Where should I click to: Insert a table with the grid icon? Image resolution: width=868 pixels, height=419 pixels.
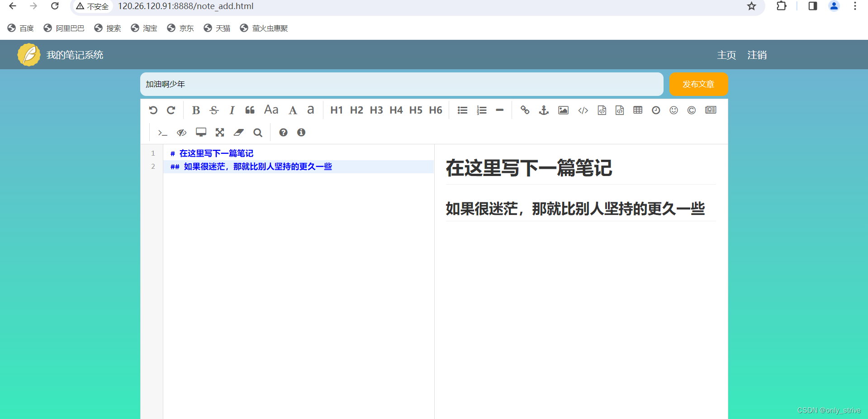tap(638, 110)
